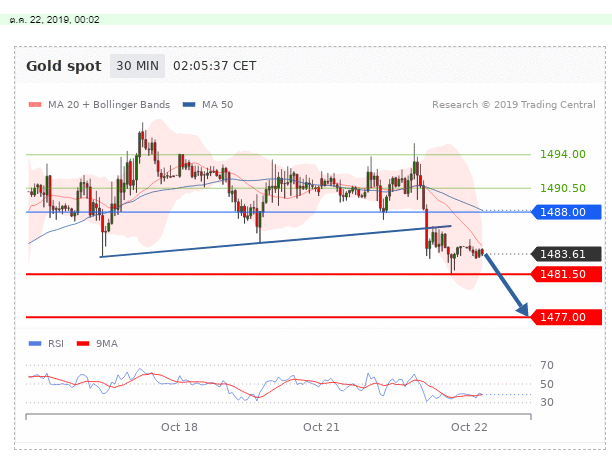
Task: Click the black 1483.61 current price tag
Action: coord(566,254)
